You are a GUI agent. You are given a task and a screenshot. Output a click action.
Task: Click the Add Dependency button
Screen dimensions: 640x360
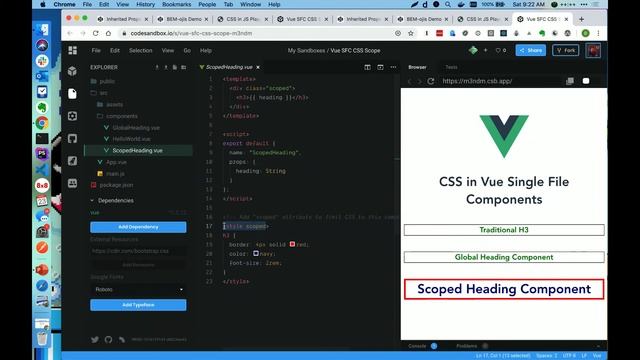pos(138,227)
